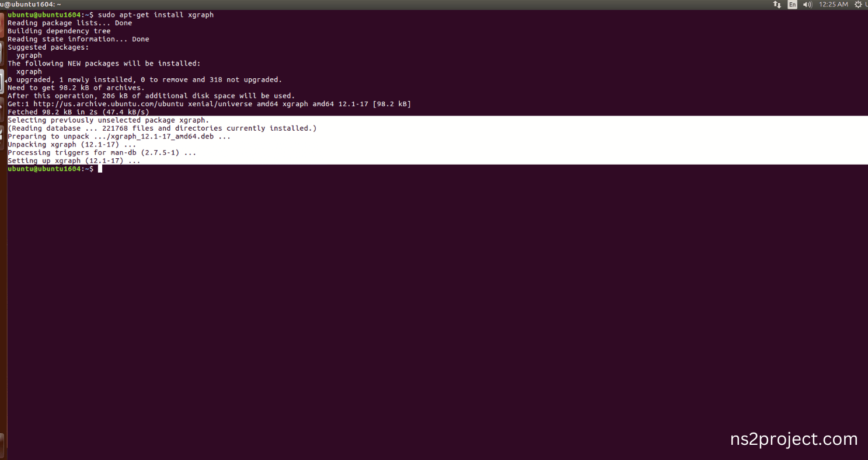
Task: Click the 'Reading state information... Done' line
Action: (x=78, y=39)
